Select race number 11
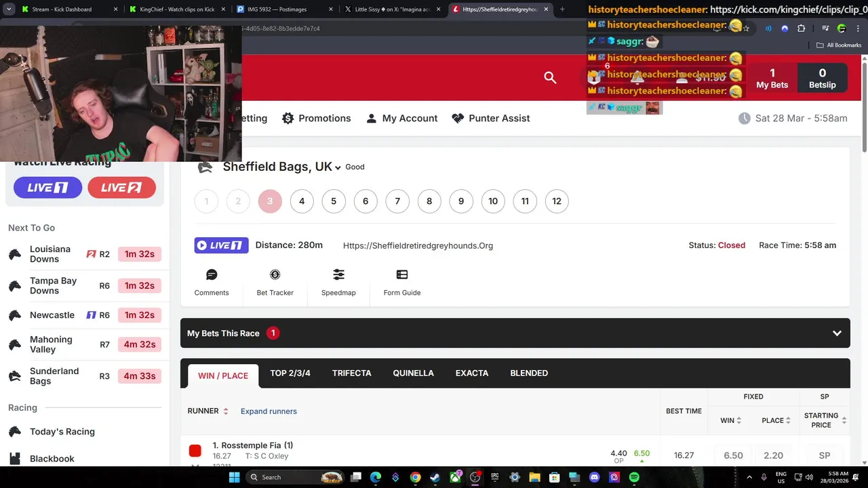 (525, 201)
